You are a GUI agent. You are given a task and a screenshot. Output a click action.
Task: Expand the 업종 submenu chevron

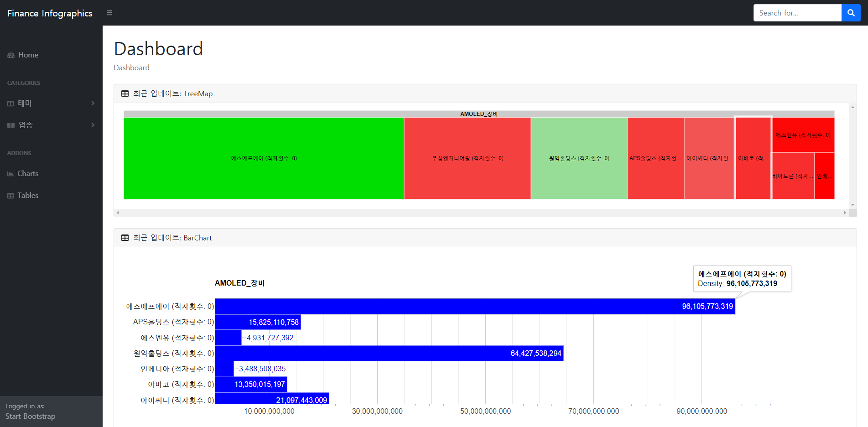point(93,125)
